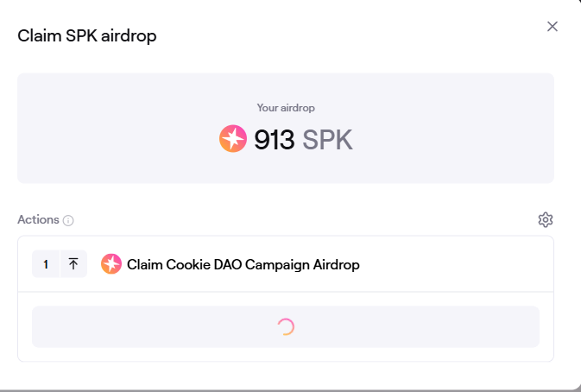Click the Actions section label

tap(38, 219)
